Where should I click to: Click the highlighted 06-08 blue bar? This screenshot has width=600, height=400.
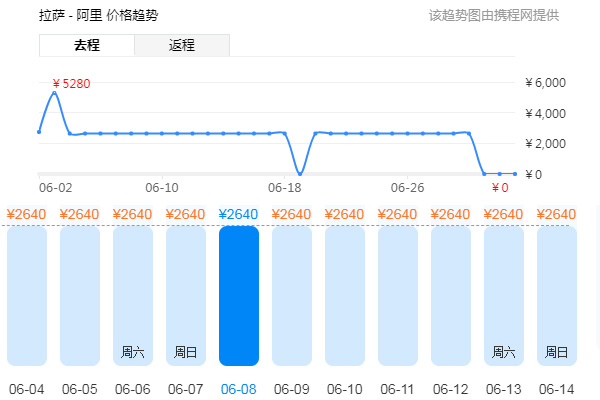coord(238,295)
